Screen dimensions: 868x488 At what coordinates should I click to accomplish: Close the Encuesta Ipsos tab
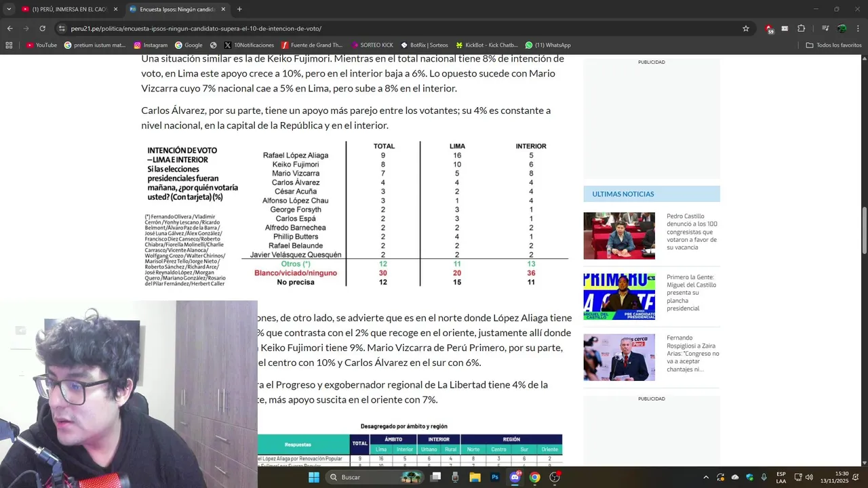click(x=223, y=9)
